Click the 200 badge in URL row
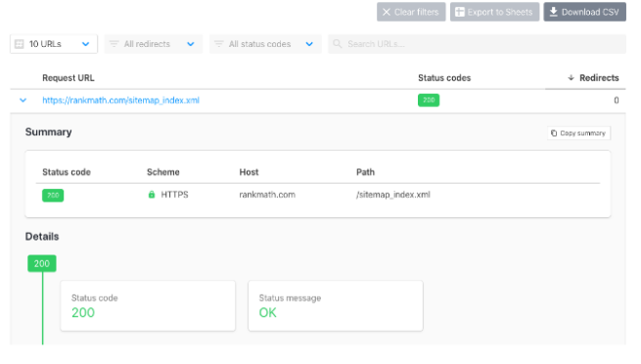This screenshot has width=641, height=364. [x=429, y=100]
